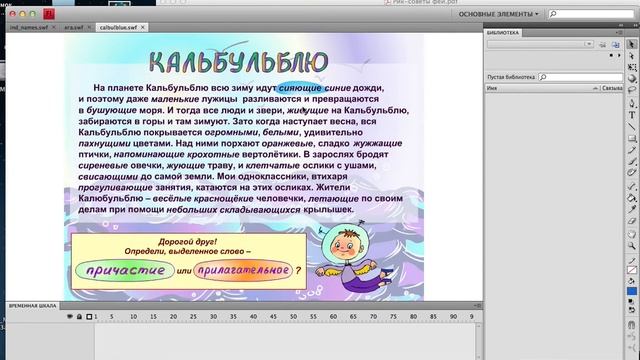Select the Pencil tool
Viewport: 640px width, 360px height.
pos(631,150)
